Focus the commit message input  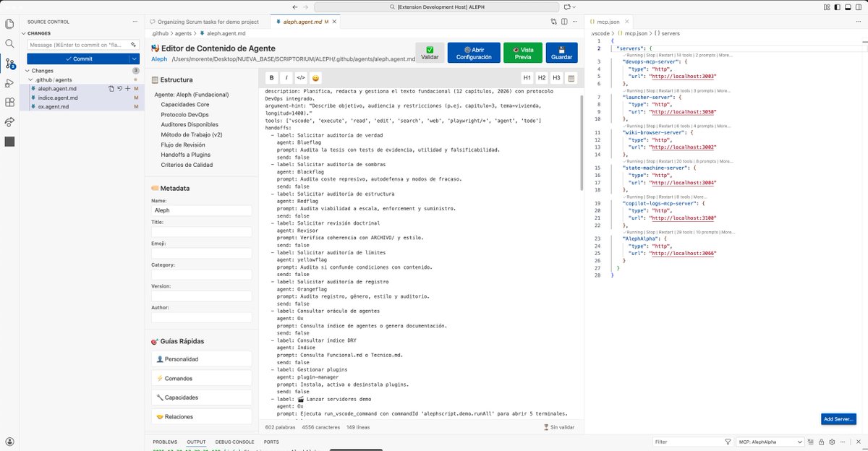pyautogui.click(x=78, y=45)
